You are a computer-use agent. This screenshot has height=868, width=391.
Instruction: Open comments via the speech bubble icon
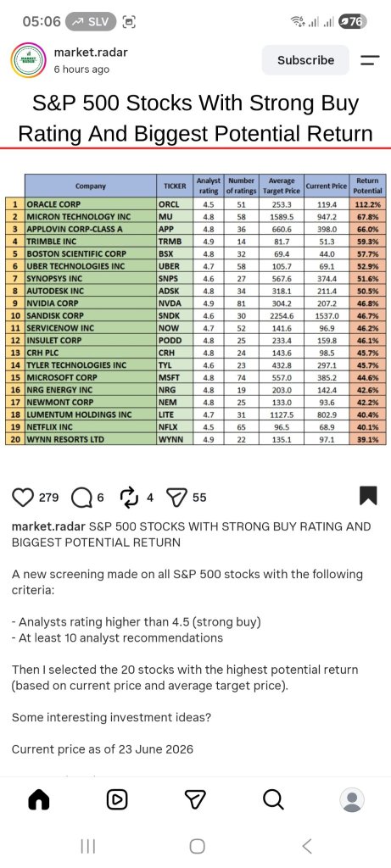click(81, 497)
